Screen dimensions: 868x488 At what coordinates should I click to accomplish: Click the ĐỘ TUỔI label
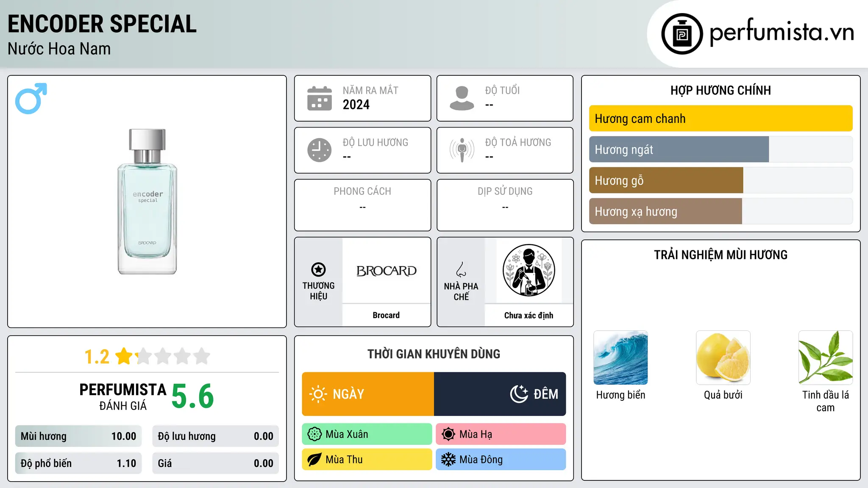(502, 90)
